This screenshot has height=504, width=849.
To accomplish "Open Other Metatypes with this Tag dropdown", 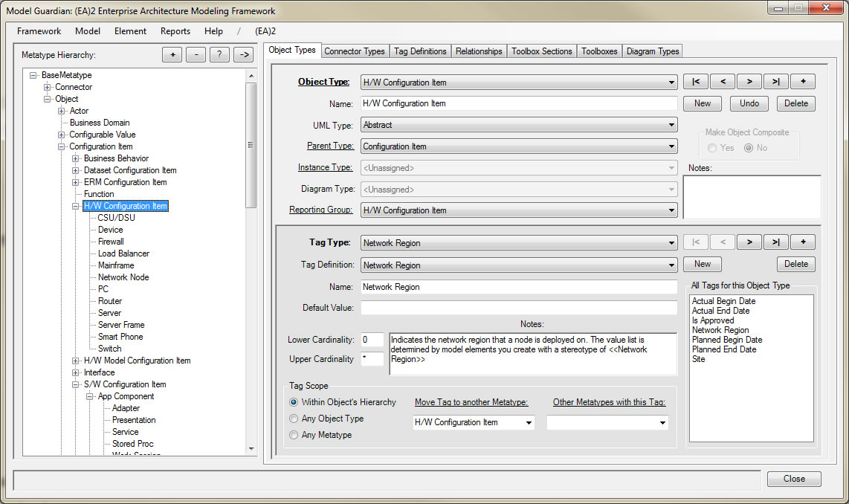I will [x=662, y=422].
